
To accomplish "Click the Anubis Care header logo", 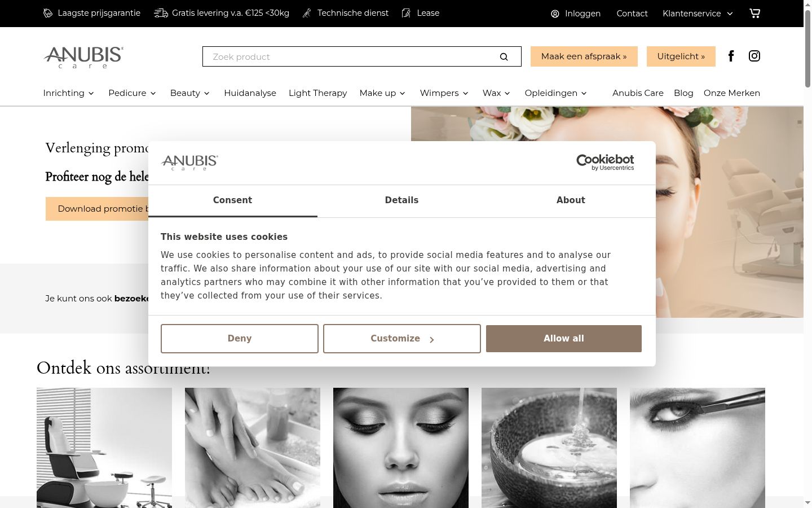I will tap(83, 57).
